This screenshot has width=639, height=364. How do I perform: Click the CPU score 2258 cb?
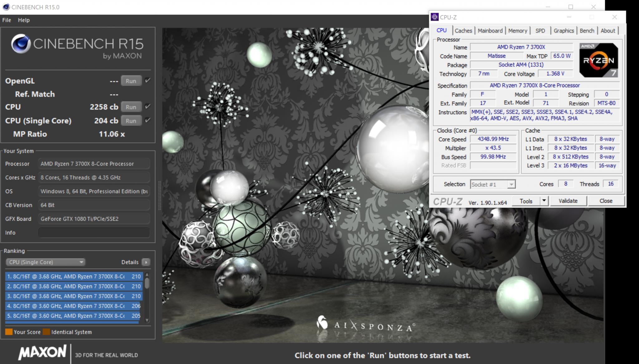pyautogui.click(x=104, y=107)
